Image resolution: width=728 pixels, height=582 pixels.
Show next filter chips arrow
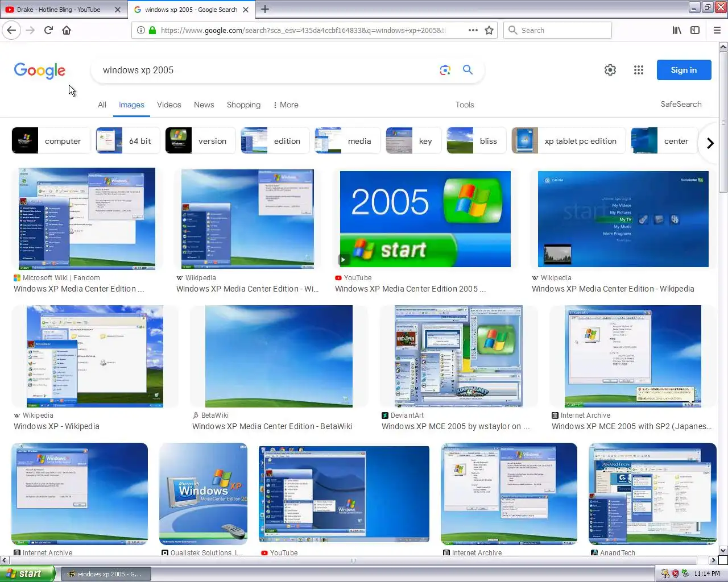[x=710, y=143]
